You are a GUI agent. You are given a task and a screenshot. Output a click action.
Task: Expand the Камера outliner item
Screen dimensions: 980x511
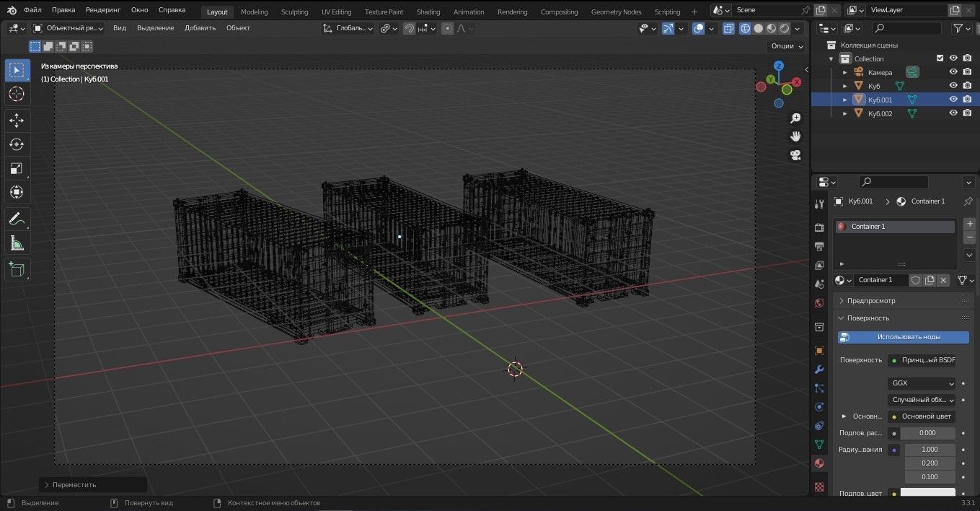tap(845, 72)
